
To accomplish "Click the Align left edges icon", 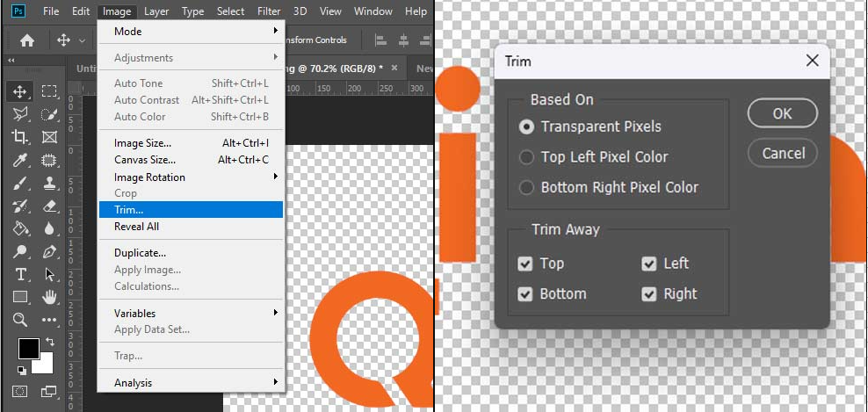I will click(381, 40).
